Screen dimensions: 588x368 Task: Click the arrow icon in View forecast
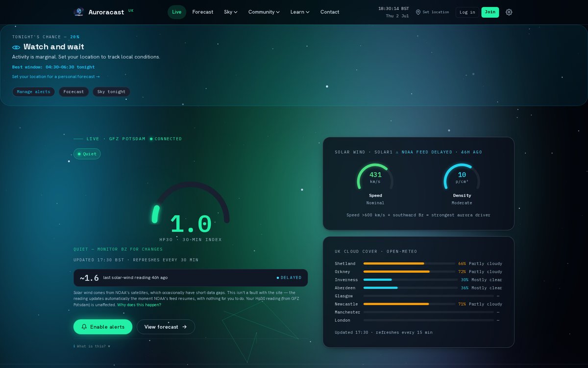[x=184, y=327]
